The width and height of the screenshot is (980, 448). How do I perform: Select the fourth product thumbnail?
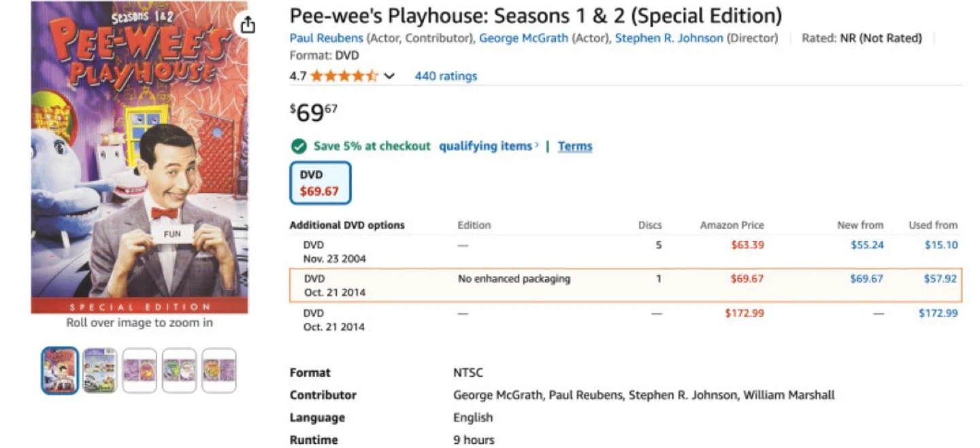tap(180, 371)
